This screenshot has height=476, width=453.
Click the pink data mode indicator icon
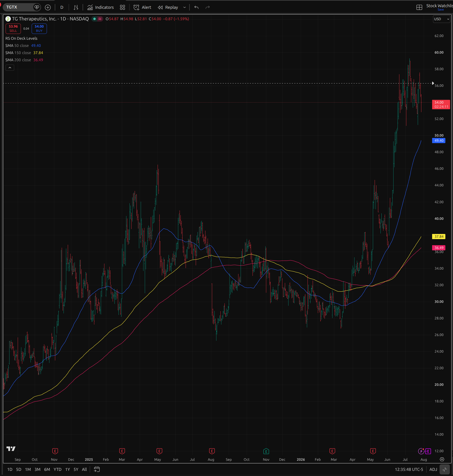coord(100,19)
